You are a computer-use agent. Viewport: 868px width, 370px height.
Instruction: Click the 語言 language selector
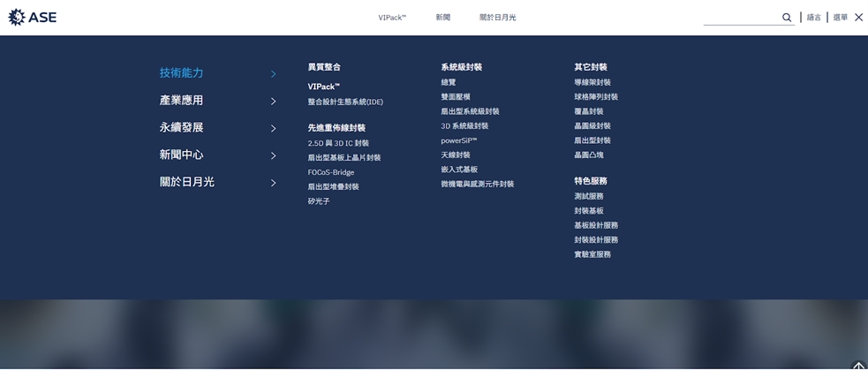coord(813,18)
